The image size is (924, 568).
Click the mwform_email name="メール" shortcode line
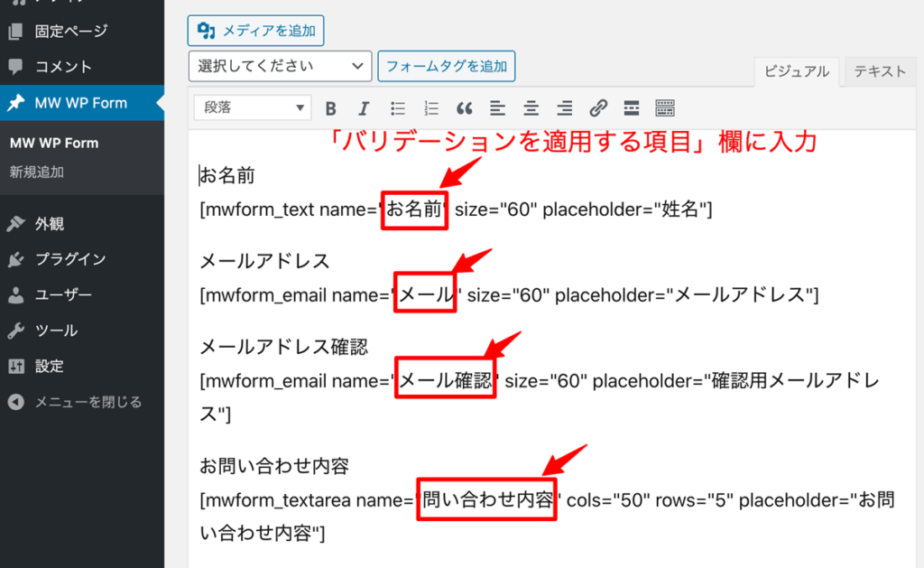point(509,295)
